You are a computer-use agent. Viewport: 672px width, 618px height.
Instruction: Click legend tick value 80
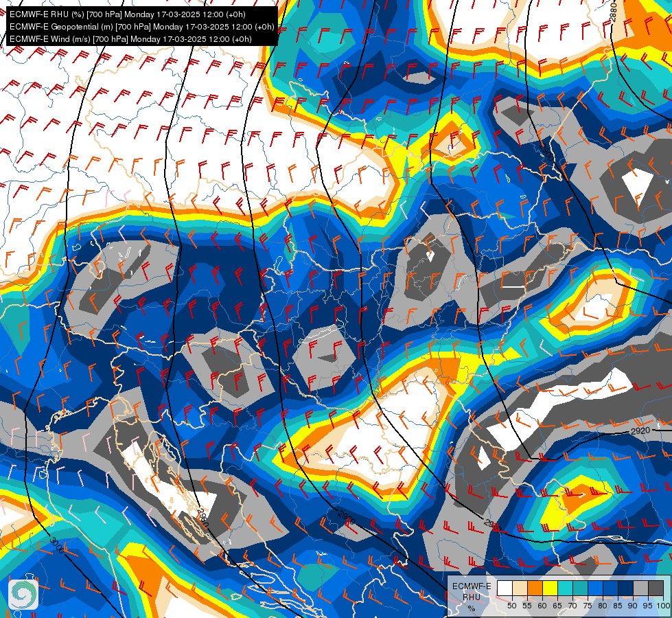click(x=603, y=606)
